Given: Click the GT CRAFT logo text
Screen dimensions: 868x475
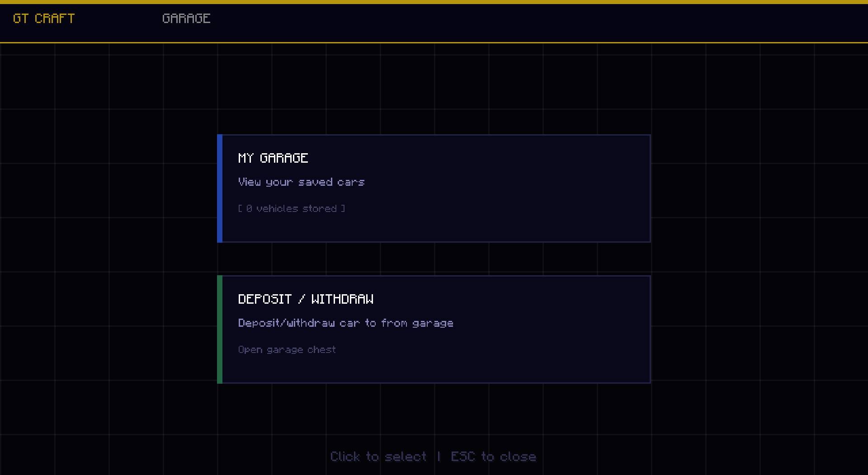Looking at the screenshot, I should tap(44, 19).
